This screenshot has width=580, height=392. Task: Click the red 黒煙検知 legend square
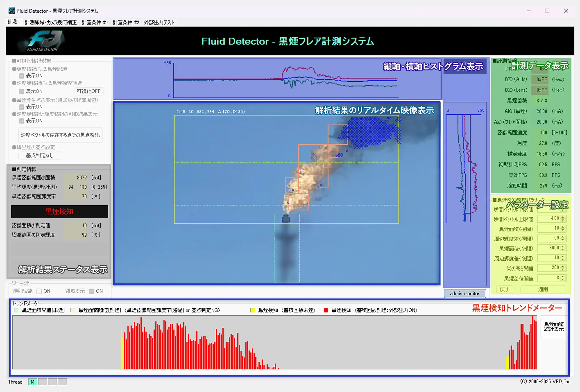click(326, 310)
